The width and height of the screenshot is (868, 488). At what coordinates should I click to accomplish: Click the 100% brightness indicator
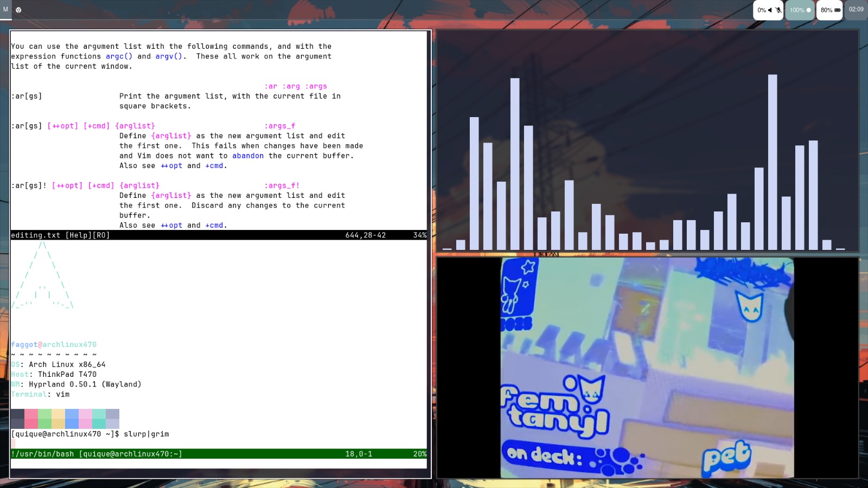click(800, 10)
